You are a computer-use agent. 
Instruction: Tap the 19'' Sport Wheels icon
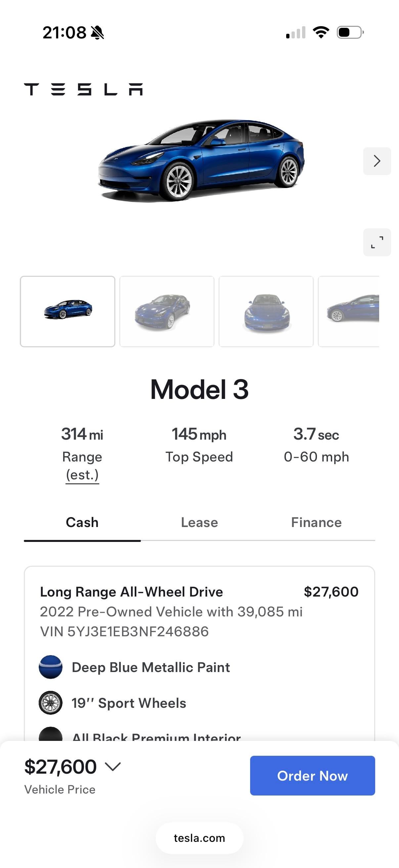(51, 703)
